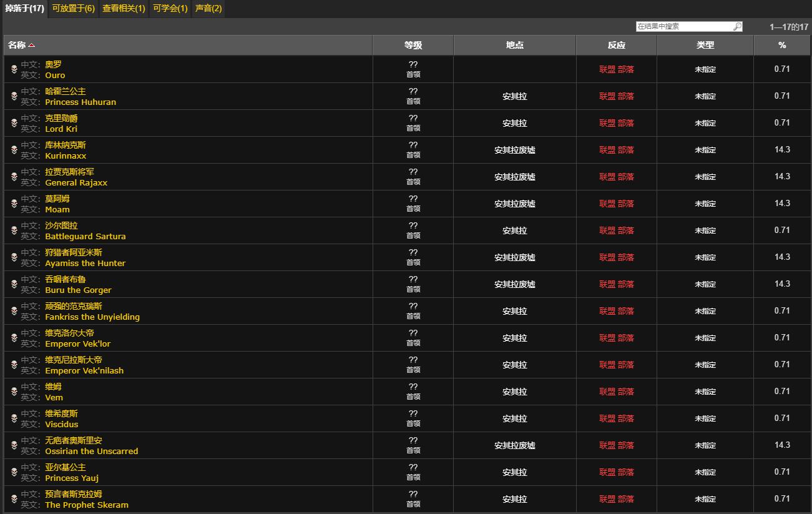The image size is (812, 514).
Task: Open the Ossirian the Unscarred link
Action: pyautogui.click(x=92, y=451)
